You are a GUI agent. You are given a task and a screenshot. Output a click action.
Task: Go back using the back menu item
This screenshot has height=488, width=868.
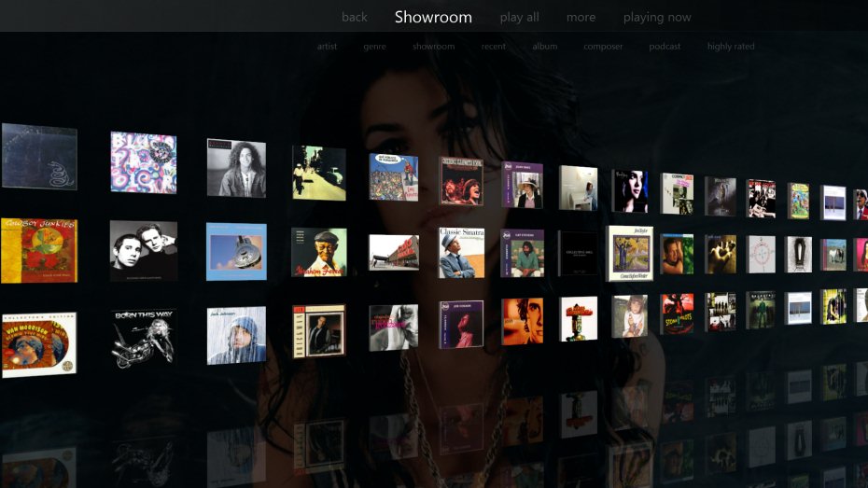355,17
